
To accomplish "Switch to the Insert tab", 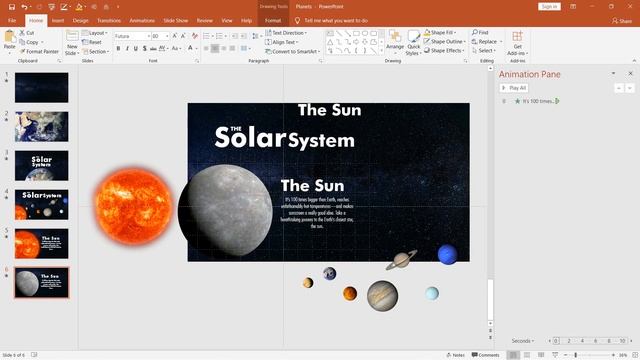I will (x=58, y=20).
